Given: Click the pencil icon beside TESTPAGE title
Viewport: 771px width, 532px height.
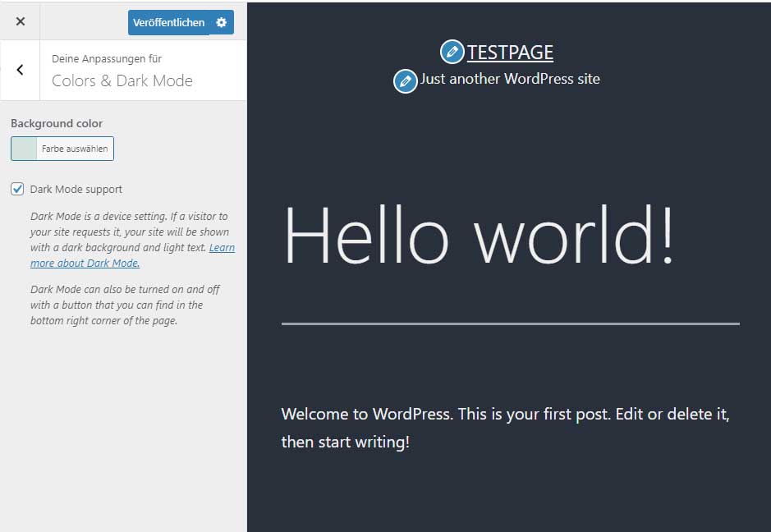Looking at the screenshot, I should pos(452,53).
